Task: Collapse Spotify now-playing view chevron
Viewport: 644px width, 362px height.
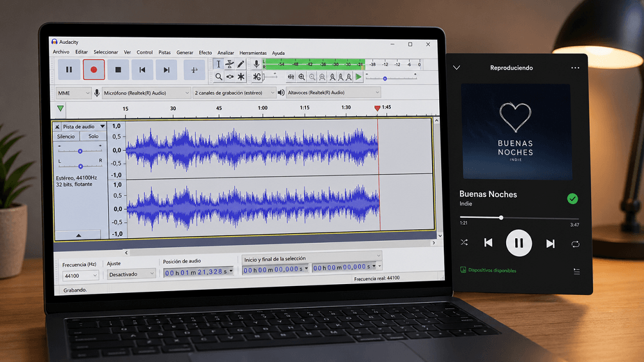Action: tap(457, 68)
